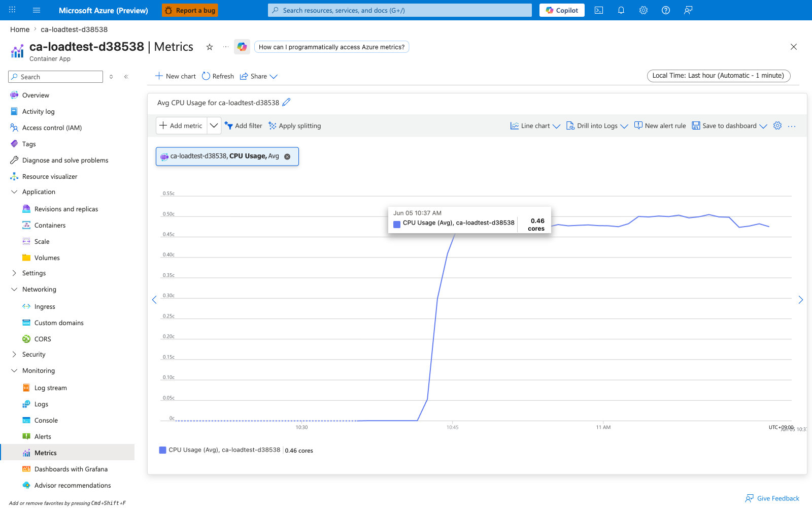This screenshot has width=812, height=508.
Task: Open the help question mark icon
Action: [666, 10]
